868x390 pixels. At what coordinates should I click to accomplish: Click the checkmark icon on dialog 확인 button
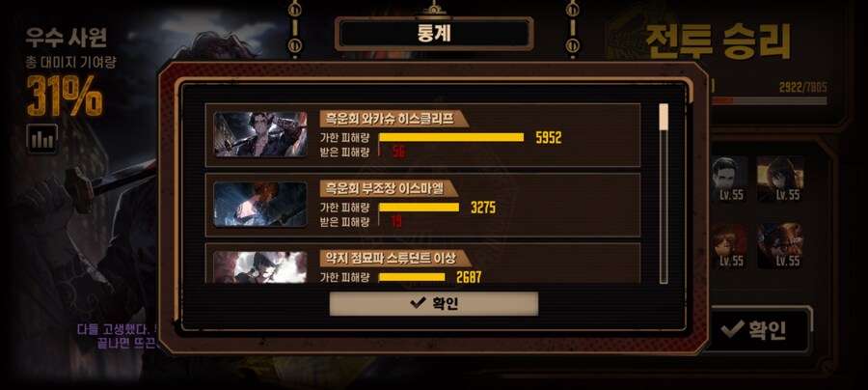(x=417, y=303)
